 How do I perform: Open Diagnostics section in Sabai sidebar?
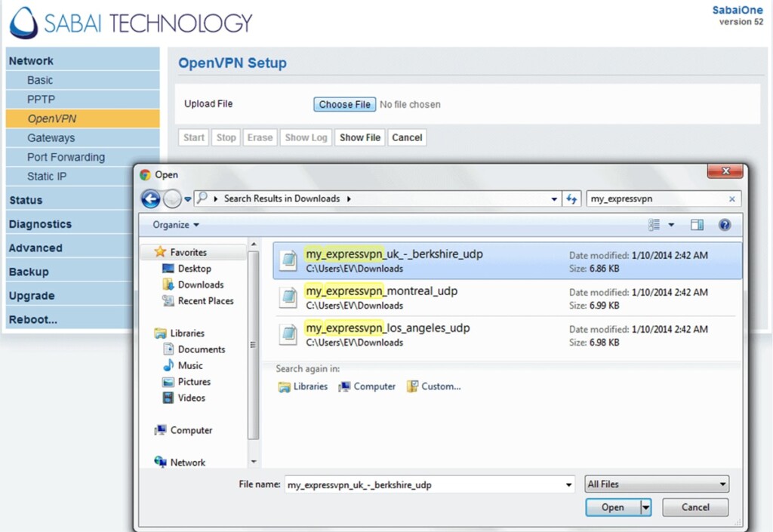point(69,224)
